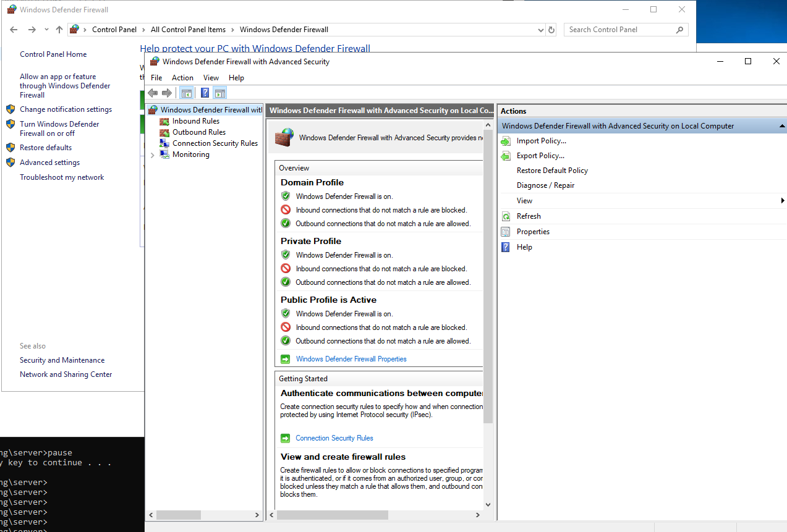Viewport: 787px width, 532px height.
Task: Click Troubleshoot my network link
Action: pyautogui.click(x=62, y=177)
